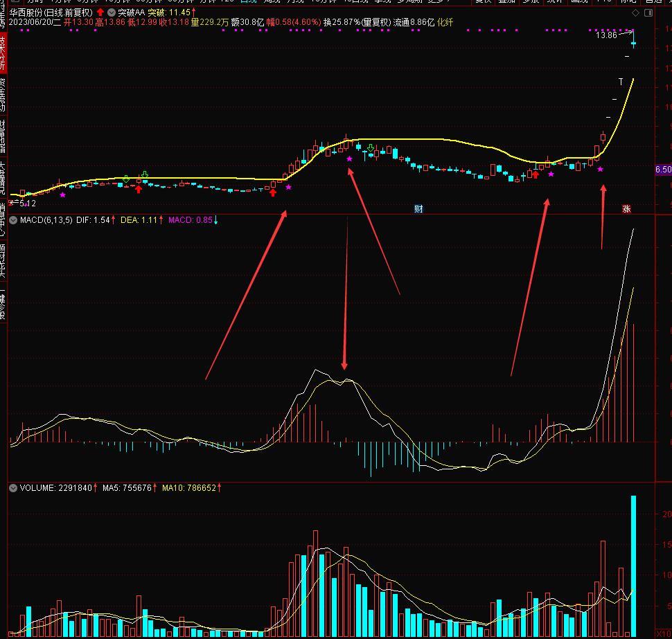Expand the MACD(6,13,5) indicator dropdown
This screenshot has width=672, height=639.
tap(13, 220)
